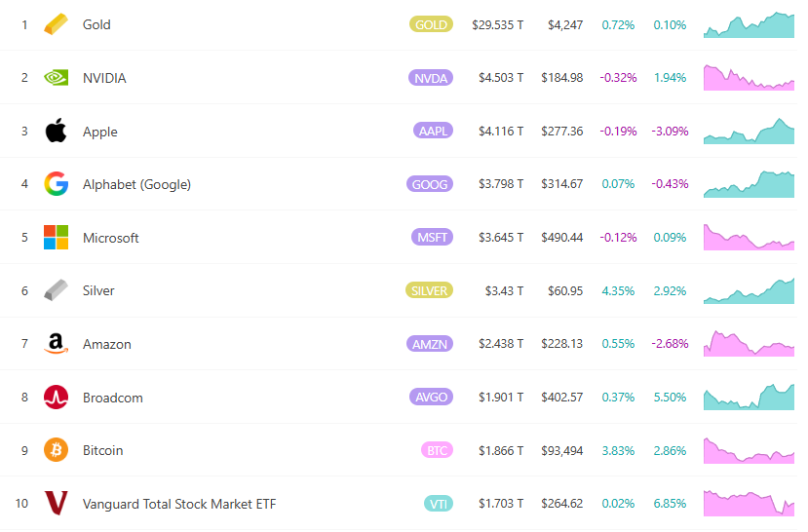Click the silver bar icon

57,290
